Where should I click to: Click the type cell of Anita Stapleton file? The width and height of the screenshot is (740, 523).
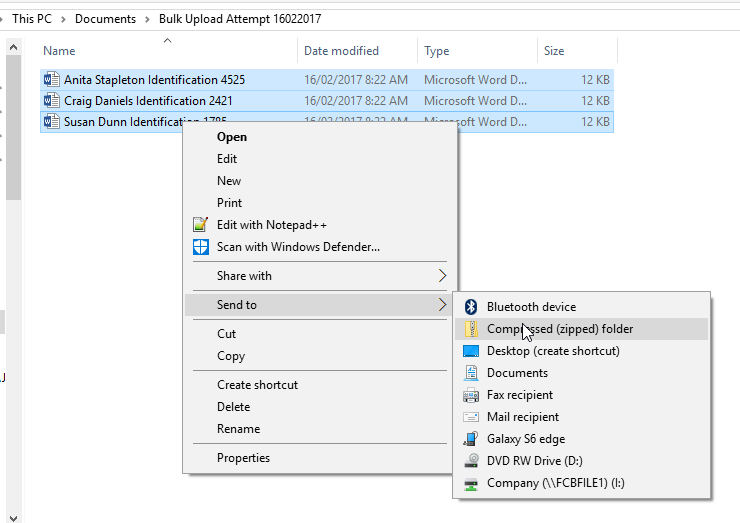coord(475,80)
